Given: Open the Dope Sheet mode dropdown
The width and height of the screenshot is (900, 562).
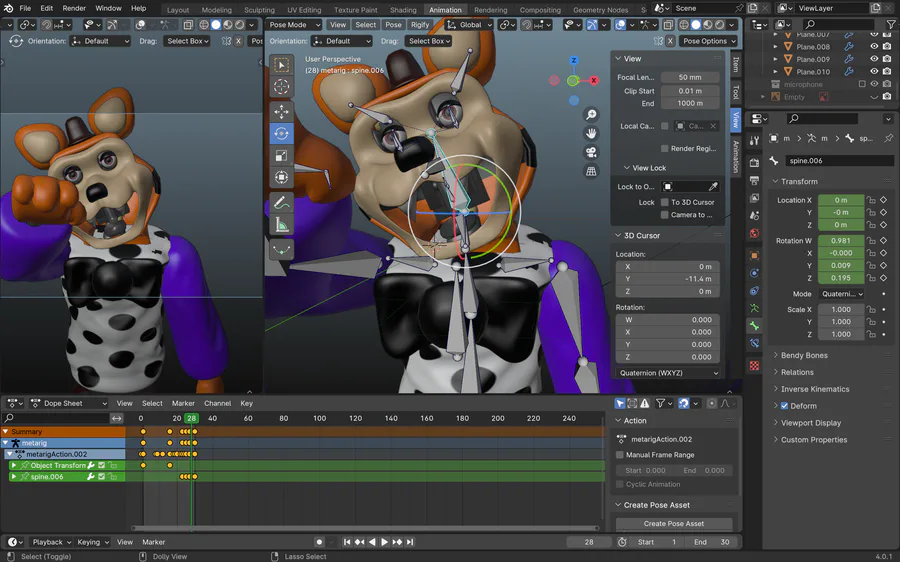Looking at the screenshot, I should coord(69,404).
